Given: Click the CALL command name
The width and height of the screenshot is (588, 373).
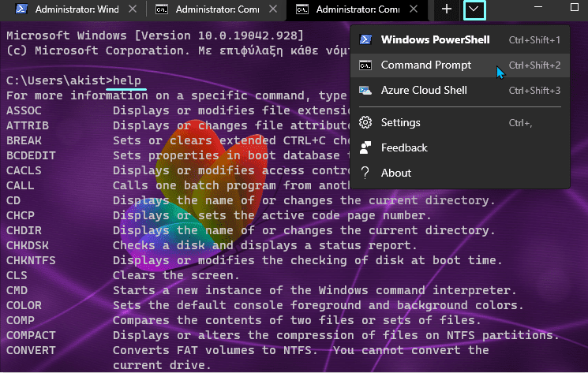Looking at the screenshot, I should [21, 185].
